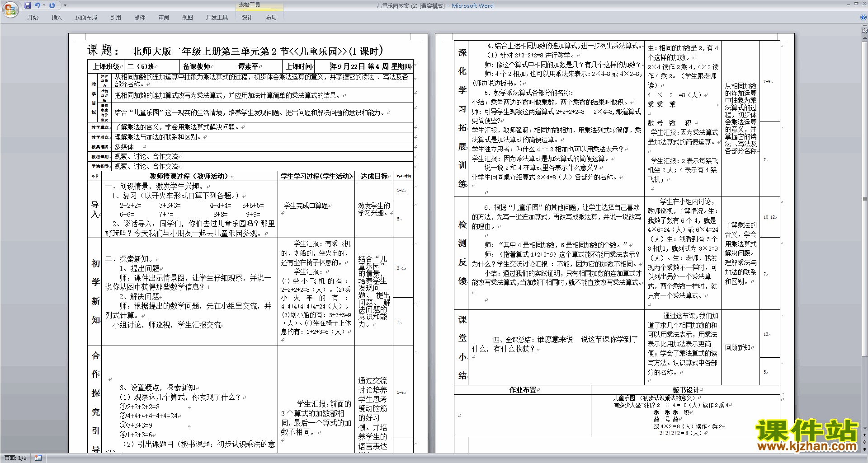Screen dimensions: 868x463
Task: Redo the last action
Action: [x=52, y=5]
